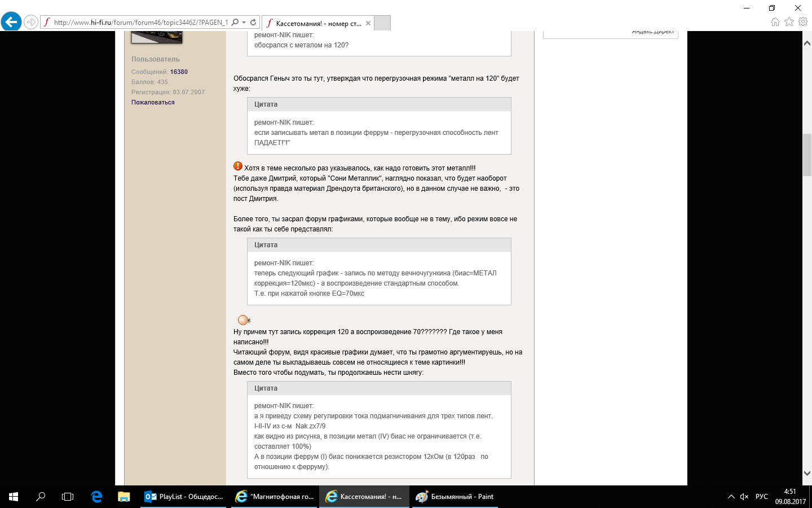812x508 pixels.
Task: Click the Пожаловаться link
Action: 153,102
